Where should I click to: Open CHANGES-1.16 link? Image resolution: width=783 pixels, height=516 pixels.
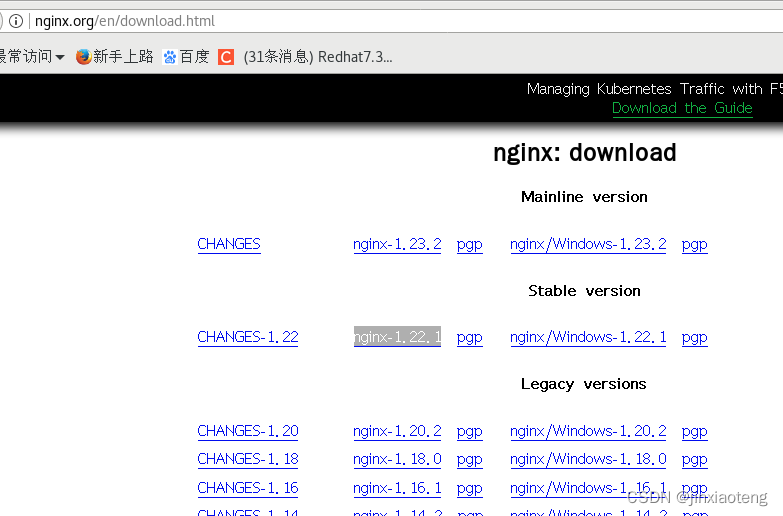248,488
